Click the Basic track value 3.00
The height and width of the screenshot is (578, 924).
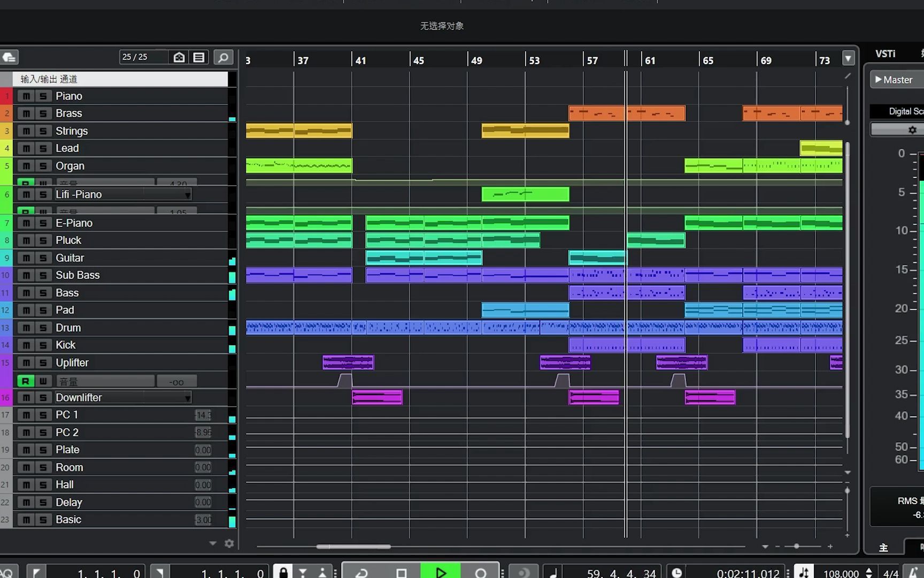pyautogui.click(x=203, y=520)
